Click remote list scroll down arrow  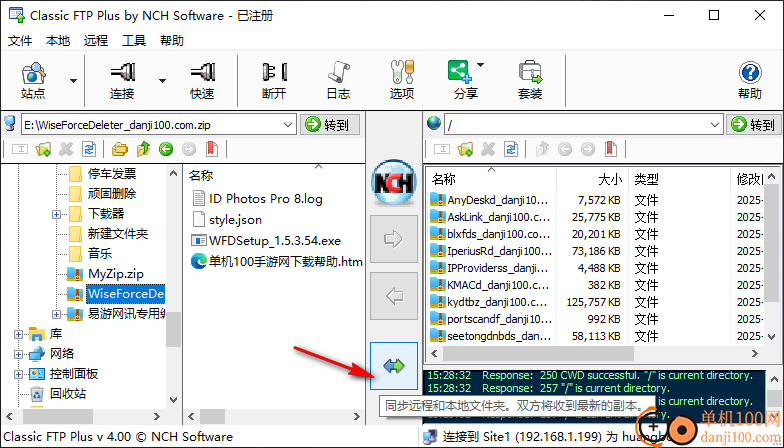coord(772,336)
